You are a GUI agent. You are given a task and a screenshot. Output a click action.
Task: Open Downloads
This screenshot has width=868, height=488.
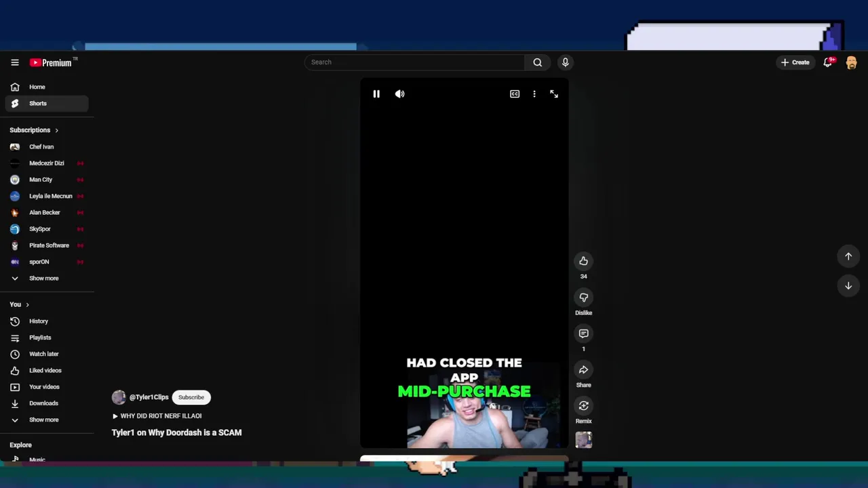pyautogui.click(x=47, y=403)
